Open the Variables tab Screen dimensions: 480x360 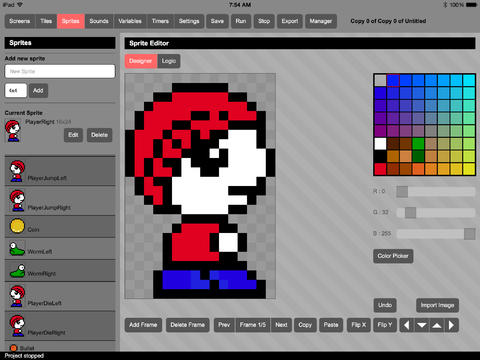(130, 21)
